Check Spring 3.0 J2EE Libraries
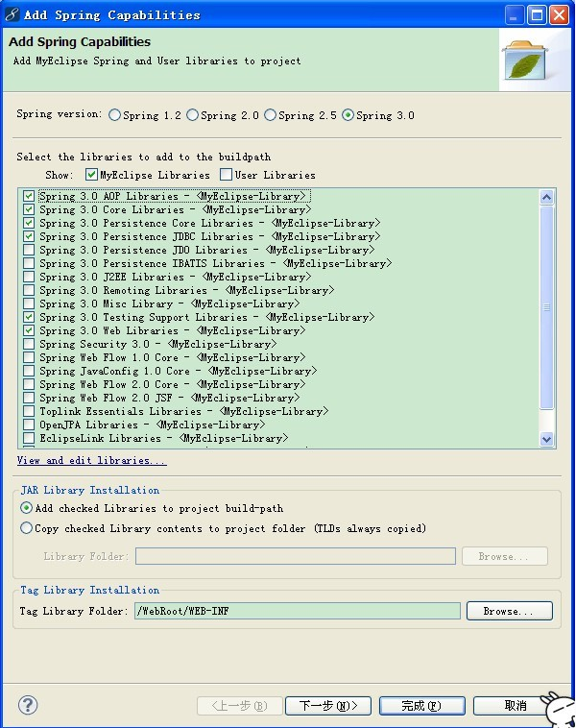The width and height of the screenshot is (576, 728). (x=29, y=278)
